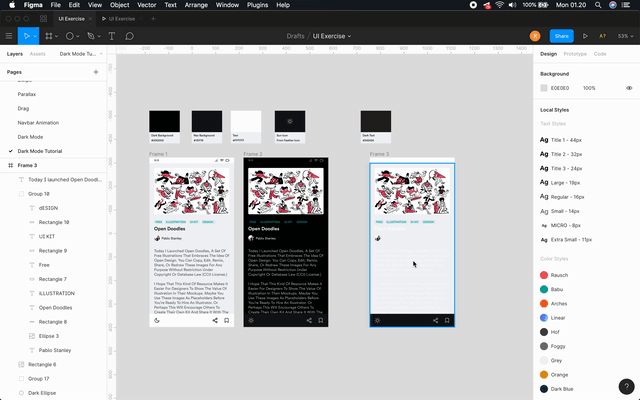Toggle Background color visibility eye icon
This screenshot has height=400, width=640.
click(x=629, y=88)
